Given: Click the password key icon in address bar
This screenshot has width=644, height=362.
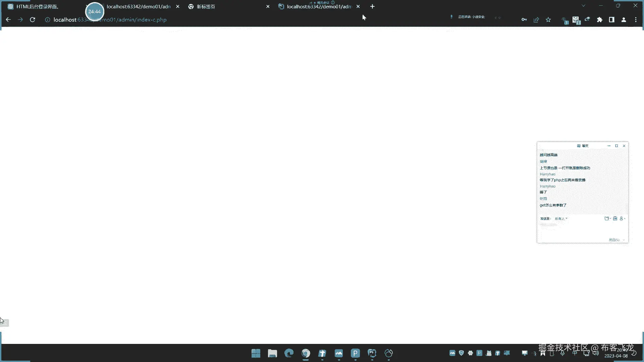Looking at the screenshot, I should [524, 20].
